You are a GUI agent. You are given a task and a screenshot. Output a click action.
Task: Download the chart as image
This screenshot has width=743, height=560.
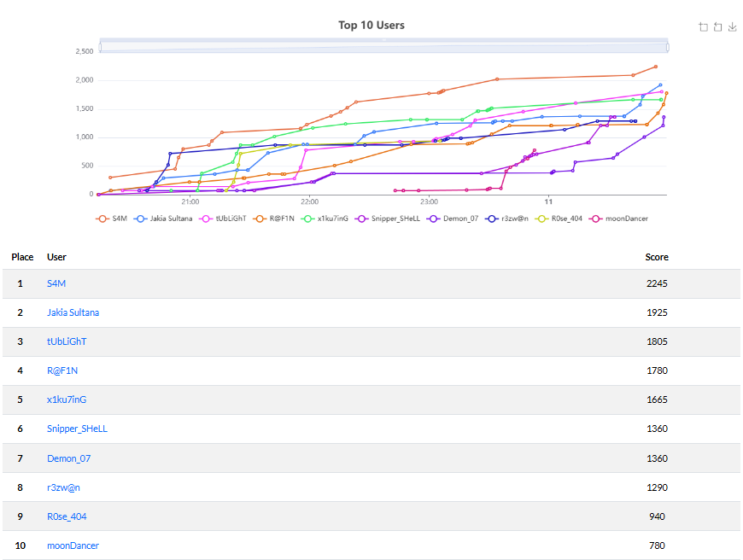point(732,27)
